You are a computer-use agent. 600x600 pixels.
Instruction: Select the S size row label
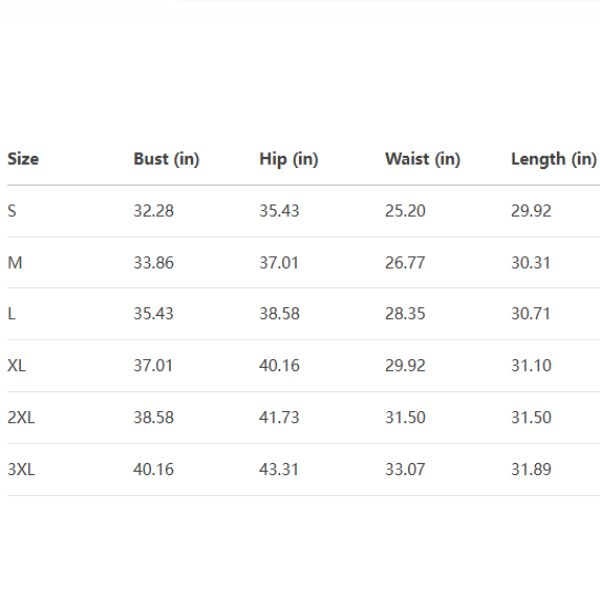12,211
